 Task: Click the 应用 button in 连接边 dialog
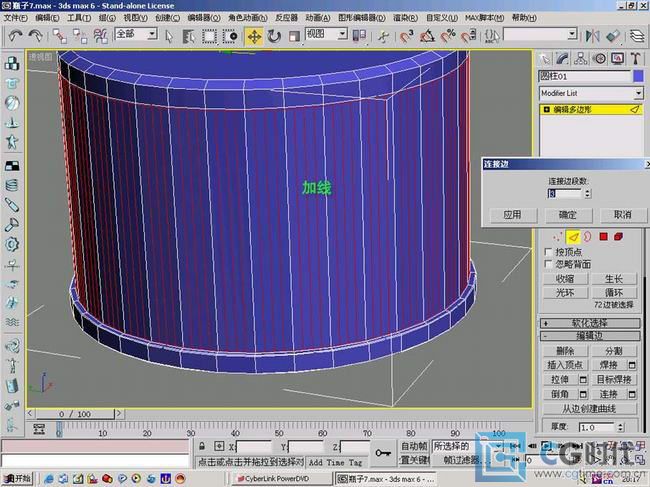point(512,215)
